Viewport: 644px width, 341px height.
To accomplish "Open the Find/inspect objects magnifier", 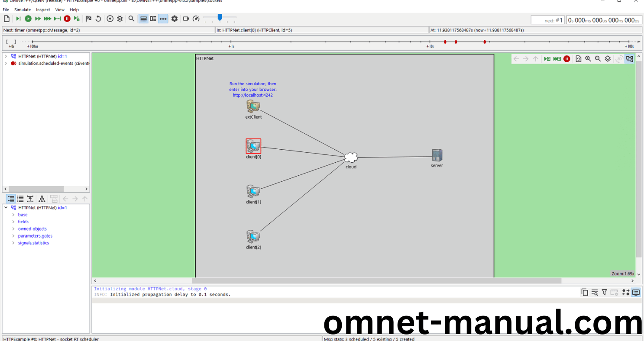I will (x=131, y=19).
